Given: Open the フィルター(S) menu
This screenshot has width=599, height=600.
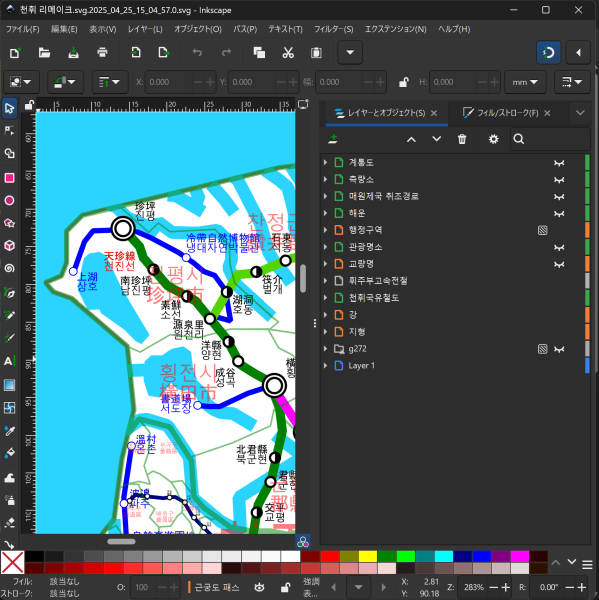Looking at the screenshot, I should [x=333, y=29].
